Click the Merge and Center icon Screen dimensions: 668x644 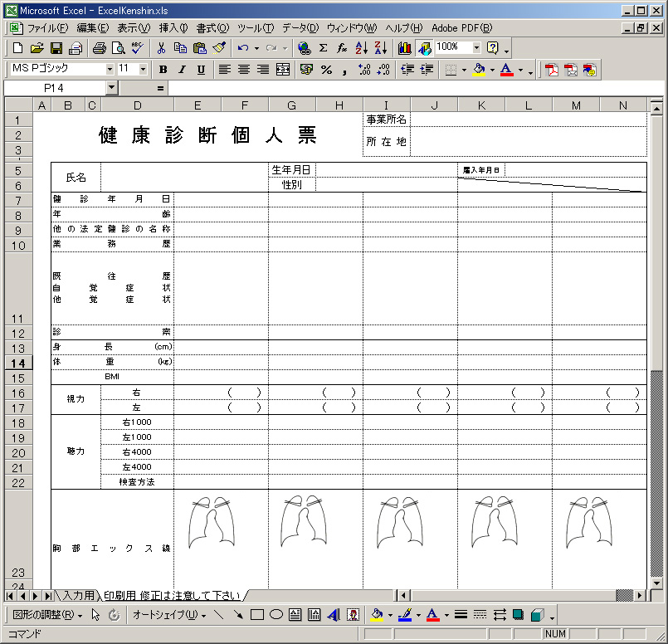pyautogui.click(x=283, y=70)
